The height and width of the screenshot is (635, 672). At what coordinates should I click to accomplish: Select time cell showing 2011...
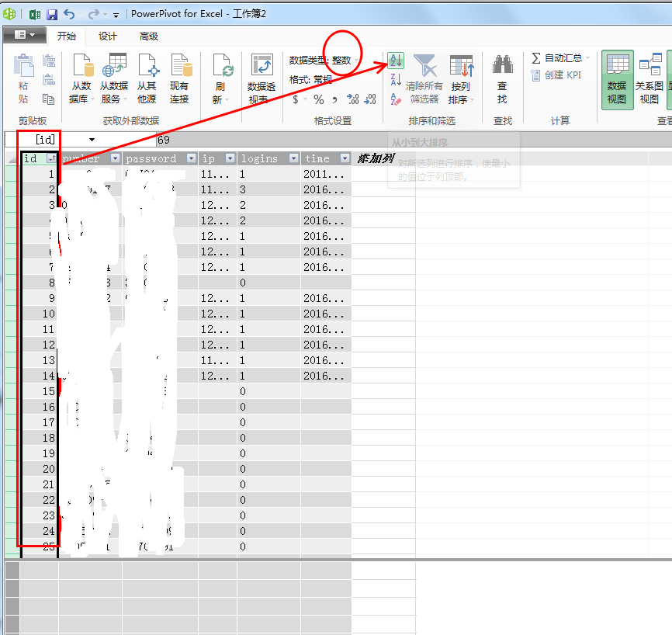[x=326, y=174]
